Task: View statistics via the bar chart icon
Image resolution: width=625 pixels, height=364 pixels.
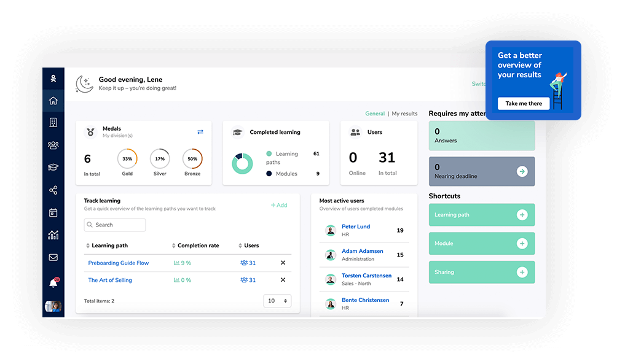Action: point(53,234)
